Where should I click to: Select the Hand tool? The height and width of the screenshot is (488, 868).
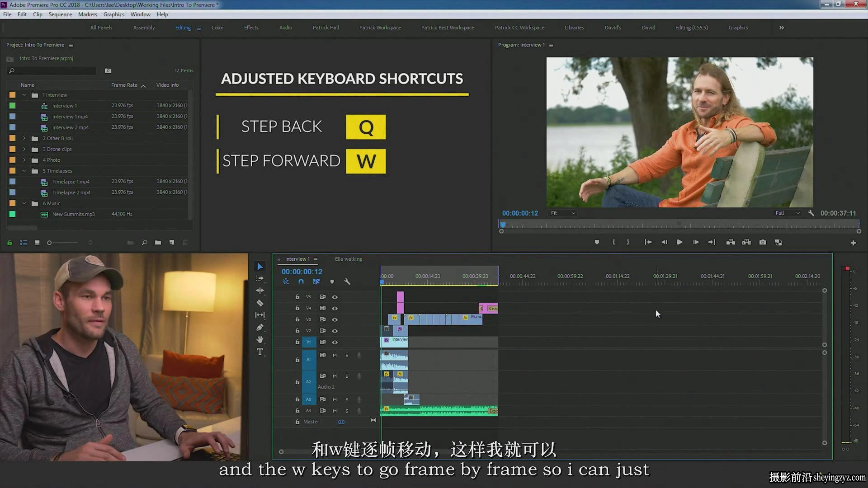pos(260,339)
